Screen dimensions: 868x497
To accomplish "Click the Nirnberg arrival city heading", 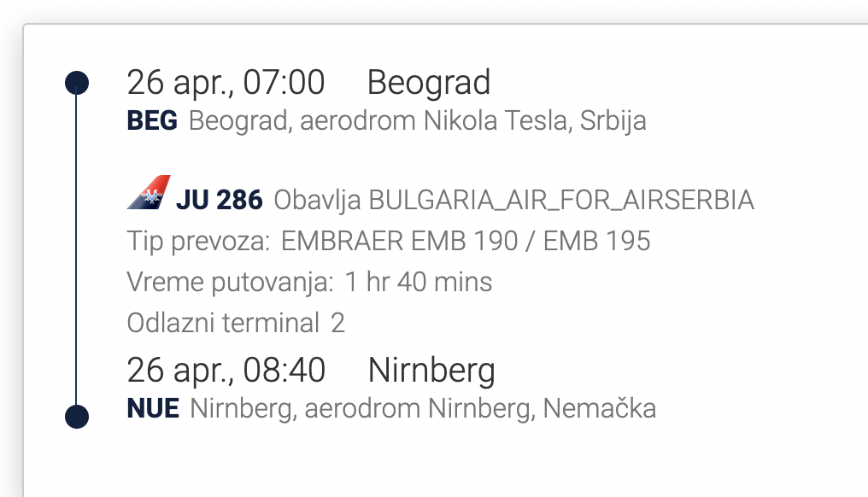I will tap(431, 371).
